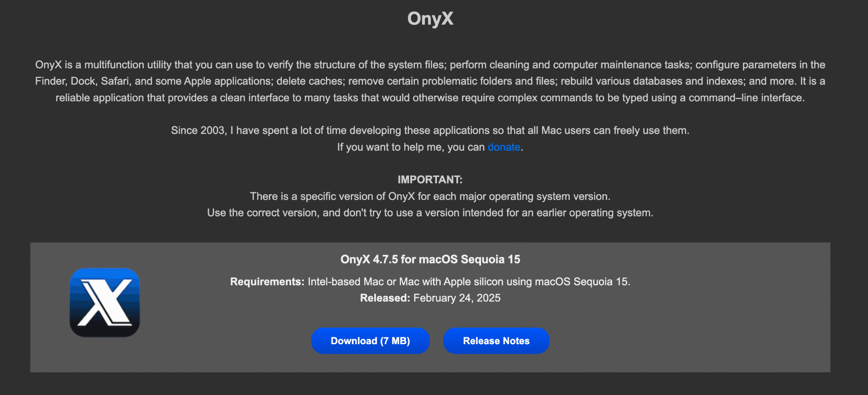This screenshot has width=868, height=395.
Task: Click the Since 2003 developer note
Action: [x=430, y=130]
